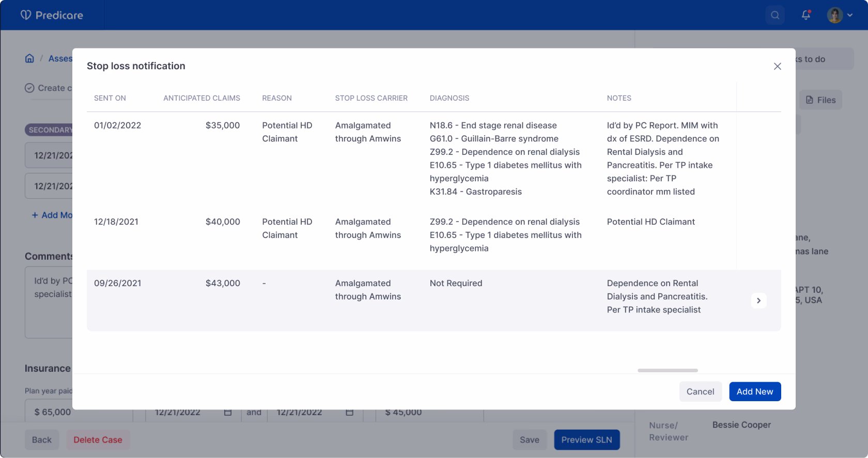Click the Delete Case button
Screen dimensions: 868x458
(98, 440)
